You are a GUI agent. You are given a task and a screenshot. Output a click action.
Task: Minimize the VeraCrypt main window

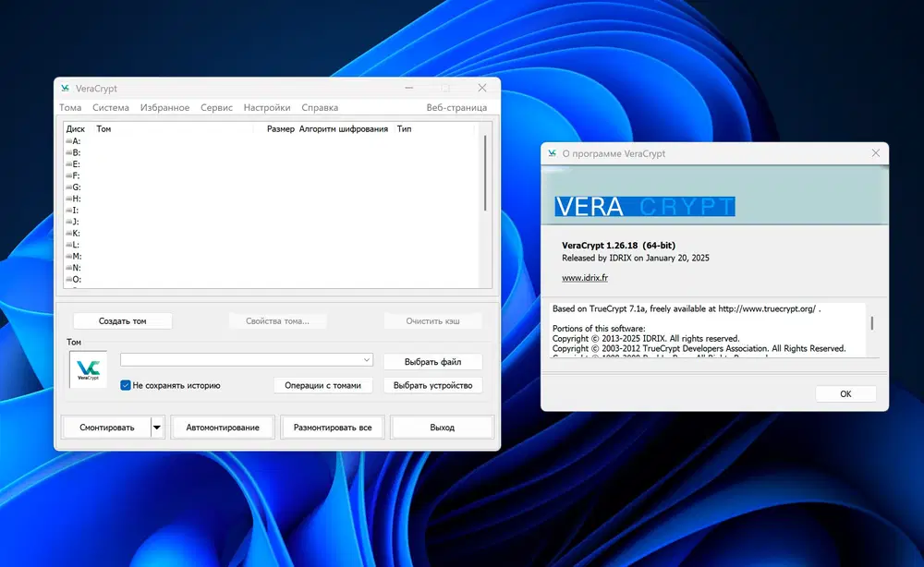tap(409, 88)
